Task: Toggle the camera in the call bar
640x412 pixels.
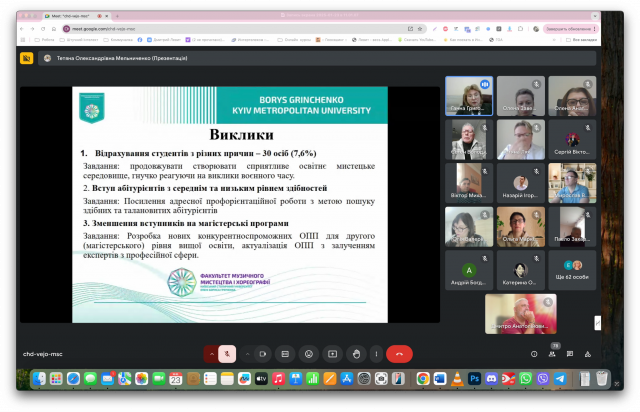Action: click(x=262, y=353)
